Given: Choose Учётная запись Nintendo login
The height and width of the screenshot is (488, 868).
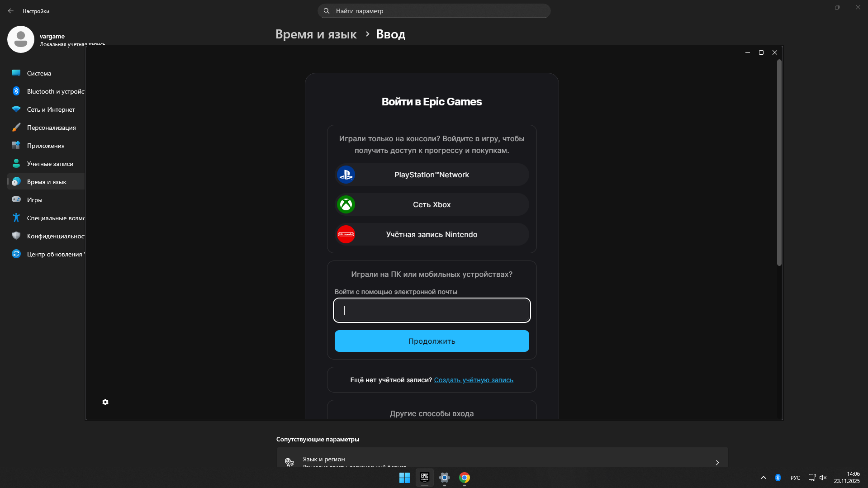Looking at the screenshot, I should pyautogui.click(x=432, y=234).
